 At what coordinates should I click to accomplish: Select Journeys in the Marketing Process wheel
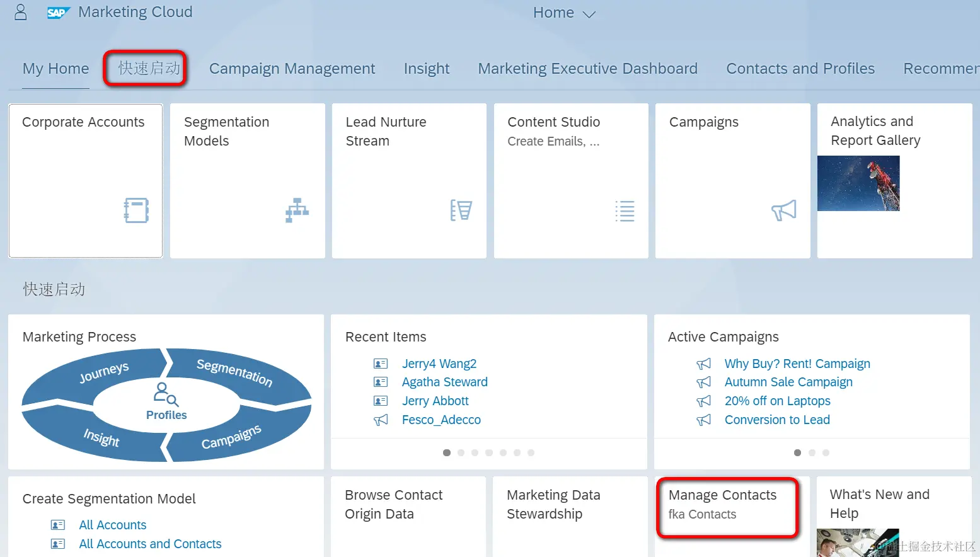pos(104,372)
